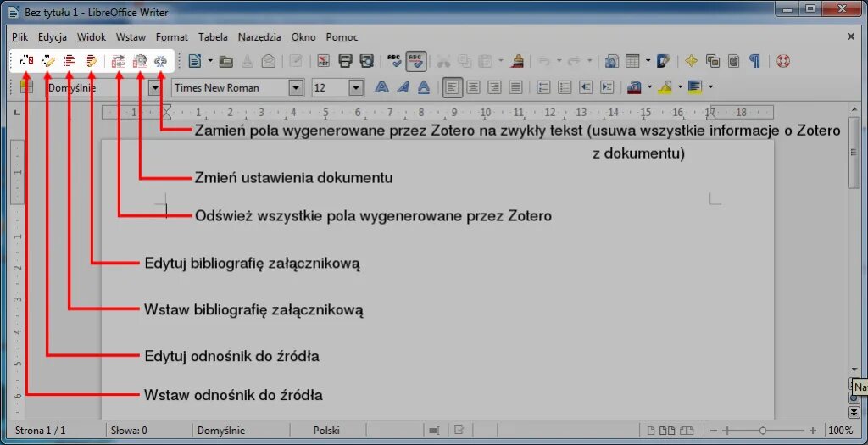The height and width of the screenshot is (445, 868).
Task: Expand highlighting color dropdown arrow
Action: click(x=680, y=87)
